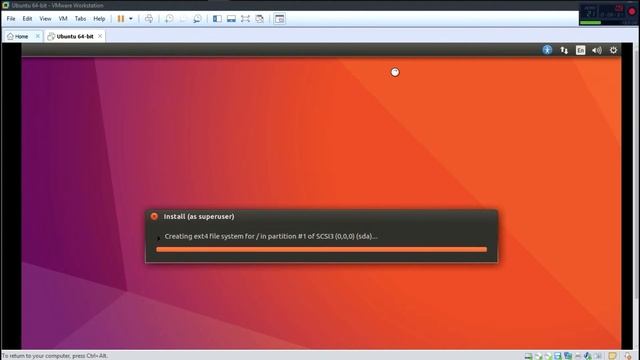This screenshot has height=360, width=640.
Task: Click the hard disk device status icon
Action: click(x=528, y=356)
